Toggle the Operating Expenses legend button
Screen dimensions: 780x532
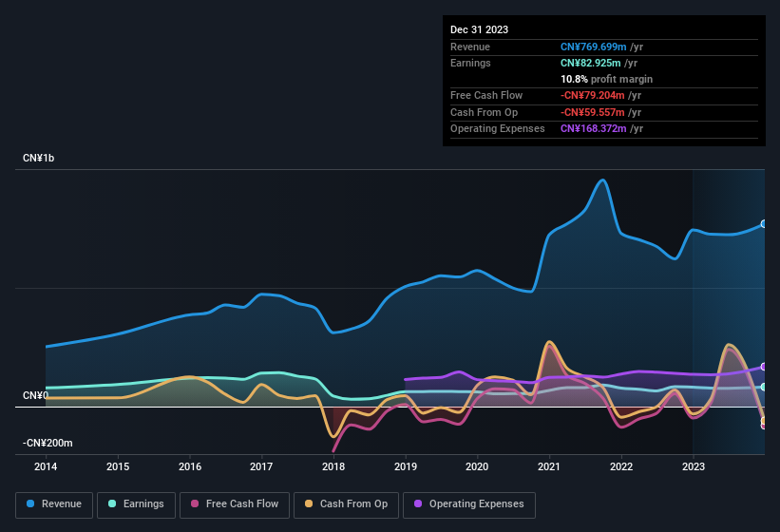[x=469, y=504]
